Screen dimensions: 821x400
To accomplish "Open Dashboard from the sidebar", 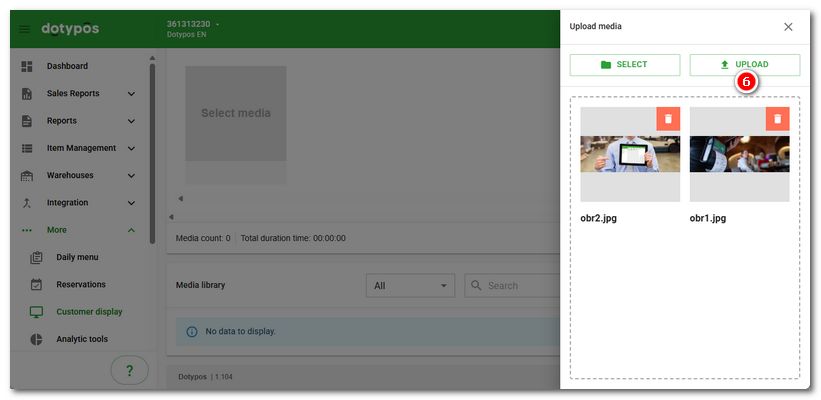I will 67,66.
